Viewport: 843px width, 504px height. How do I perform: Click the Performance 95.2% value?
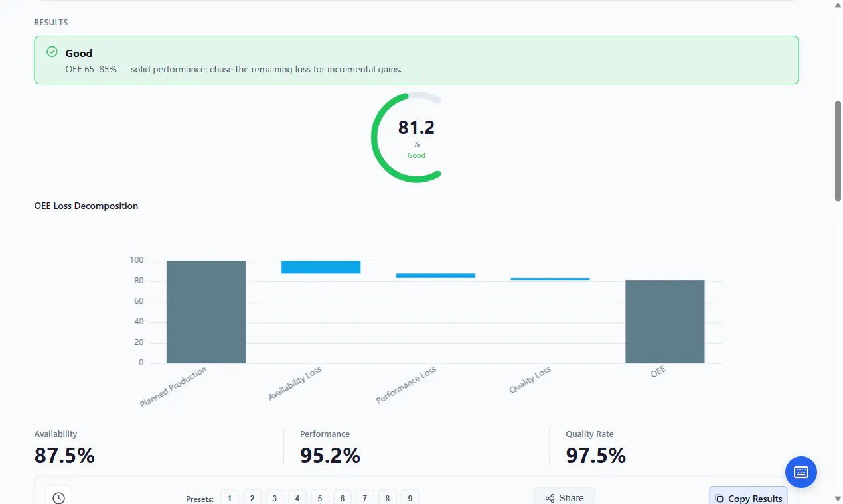[330, 456]
